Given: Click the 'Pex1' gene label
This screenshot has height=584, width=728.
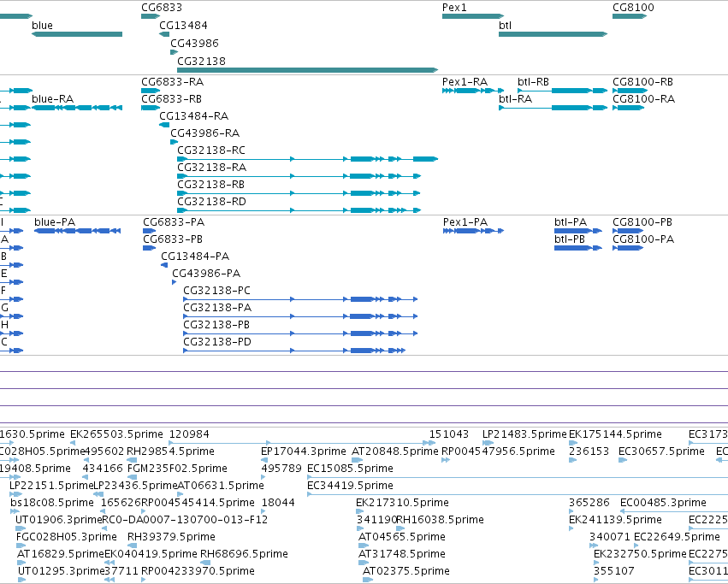Looking at the screenshot, I should point(454,8).
